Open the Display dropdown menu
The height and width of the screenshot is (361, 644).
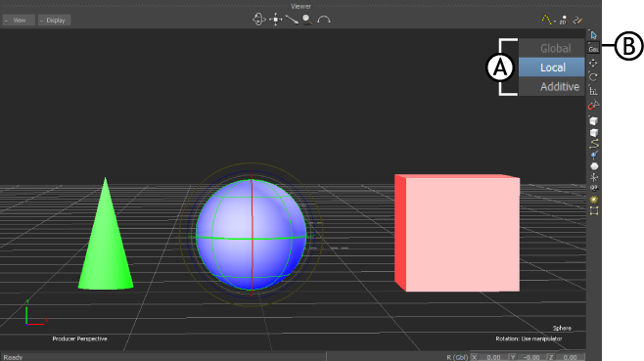pyautogui.click(x=54, y=21)
